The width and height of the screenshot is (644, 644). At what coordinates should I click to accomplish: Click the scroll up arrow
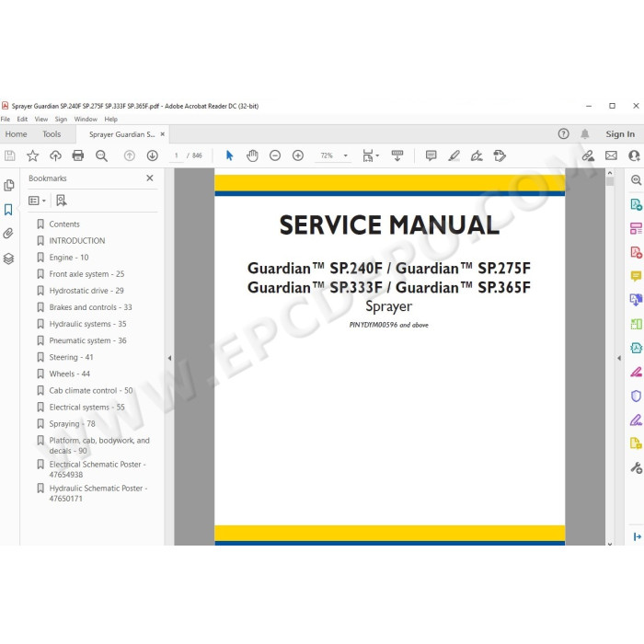pyautogui.click(x=610, y=173)
